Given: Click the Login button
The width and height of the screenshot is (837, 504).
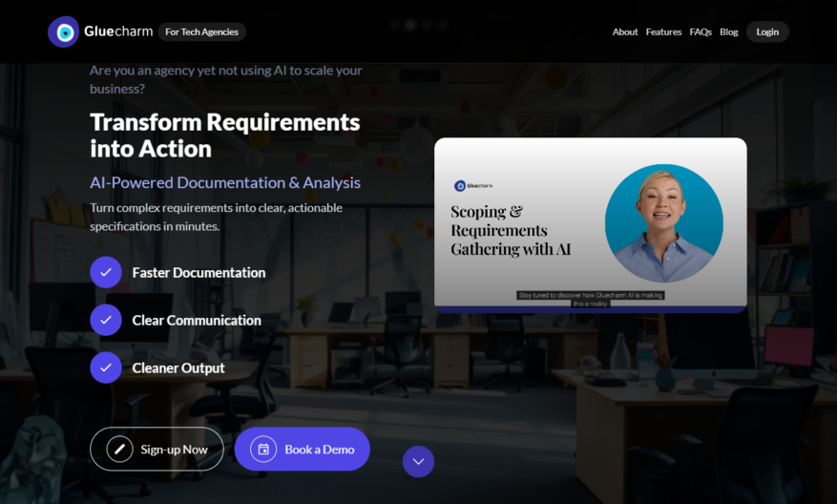Looking at the screenshot, I should click(767, 32).
